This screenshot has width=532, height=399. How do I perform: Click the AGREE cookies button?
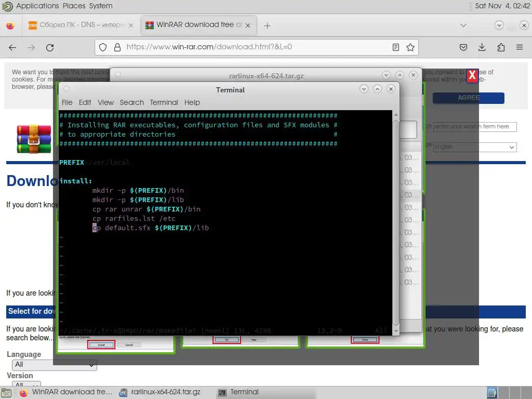(468, 98)
